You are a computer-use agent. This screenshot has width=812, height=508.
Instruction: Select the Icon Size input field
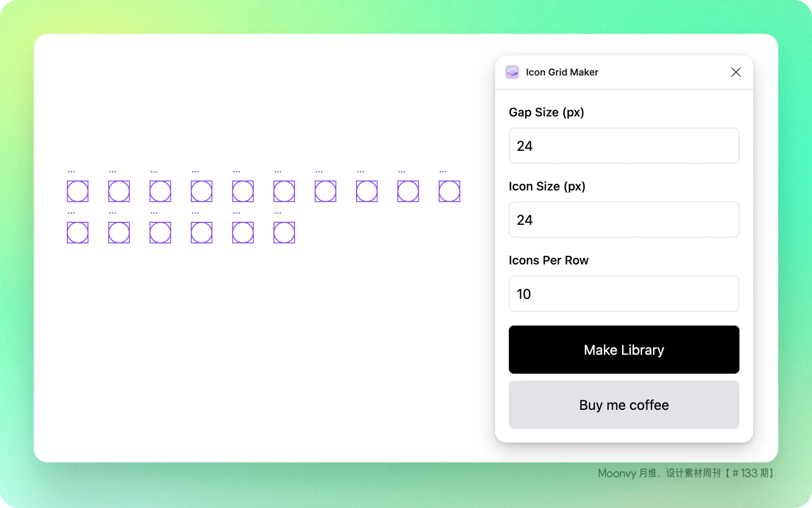click(x=623, y=220)
